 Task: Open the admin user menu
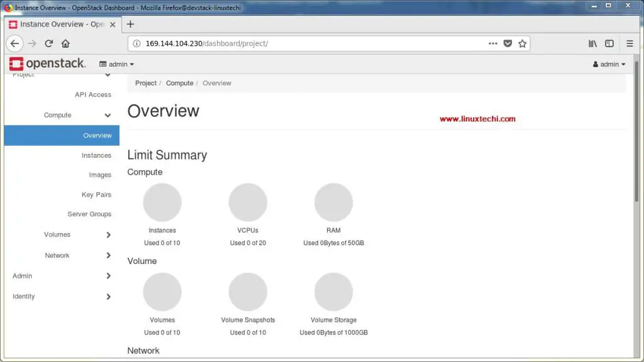(x=609, y=64)
